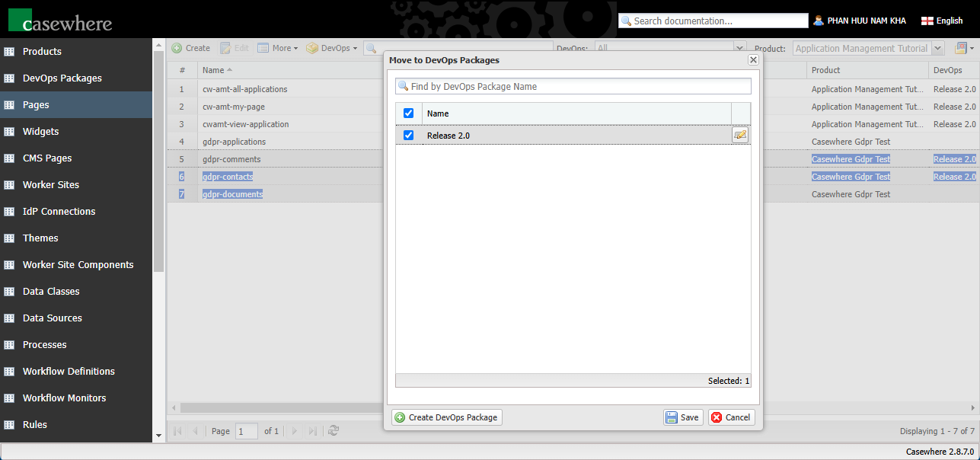Image resolution: width=980 pixels, height=460 pixels.
Task: Click the Create button in the toolbar
Action: click(190, 48)
